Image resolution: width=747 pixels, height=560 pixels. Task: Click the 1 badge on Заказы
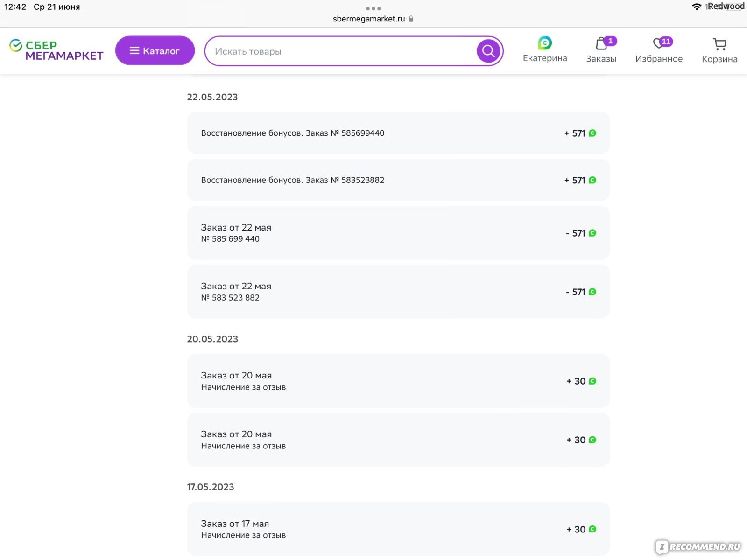tap(610, 41)
